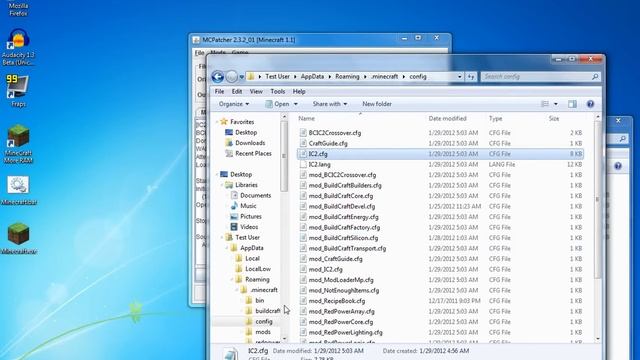Open the Videos library
Screen dimensions: 640x360
(249, 227)
